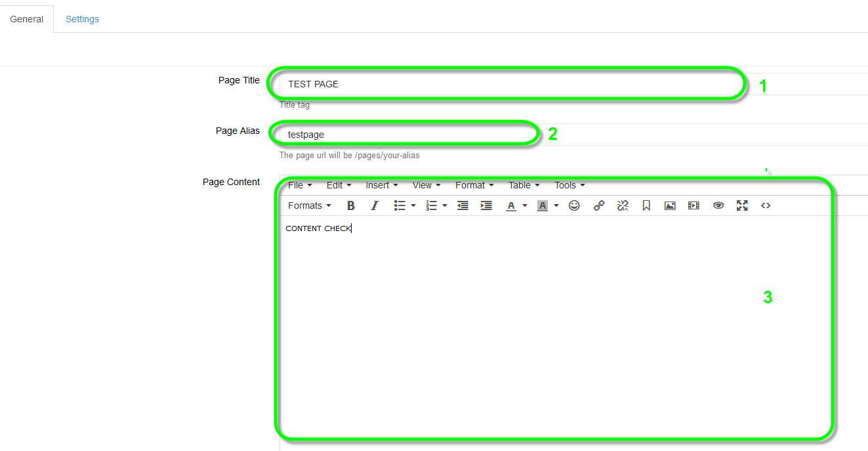Image resolution: width=868 pixels, height=451 pixels.
Task: Preview content with the eye icon
Action: coord(718,205)
